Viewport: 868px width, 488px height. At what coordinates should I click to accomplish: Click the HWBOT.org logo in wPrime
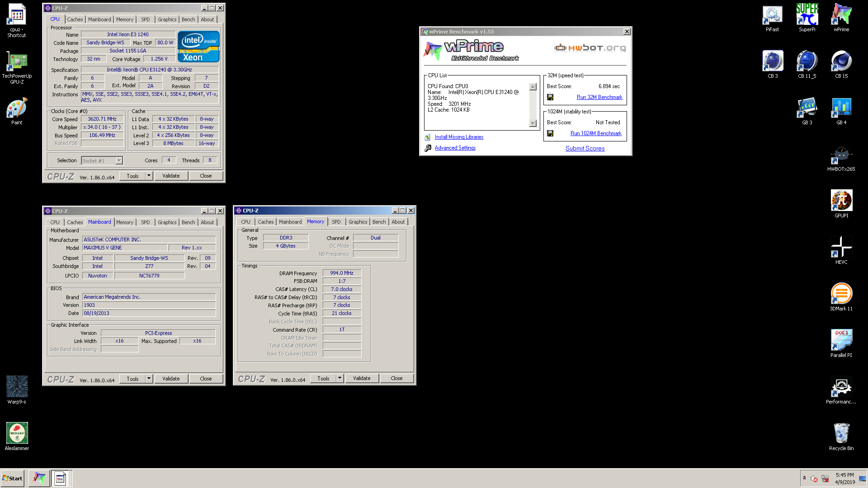[590, 47]
